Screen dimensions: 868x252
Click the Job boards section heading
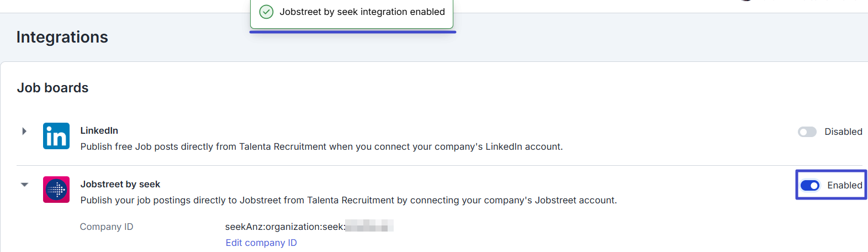pos(53,88)
